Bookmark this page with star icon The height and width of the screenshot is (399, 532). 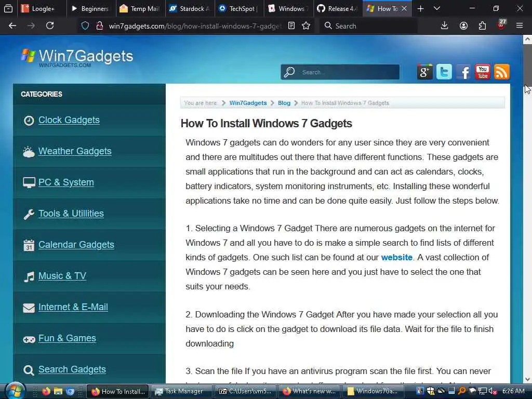306,26
